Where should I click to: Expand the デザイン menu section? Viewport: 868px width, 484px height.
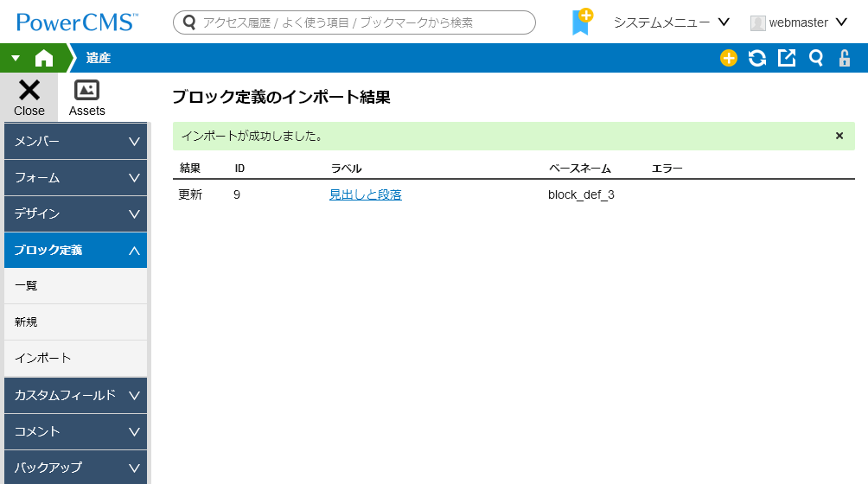click(x=76, y=213)
